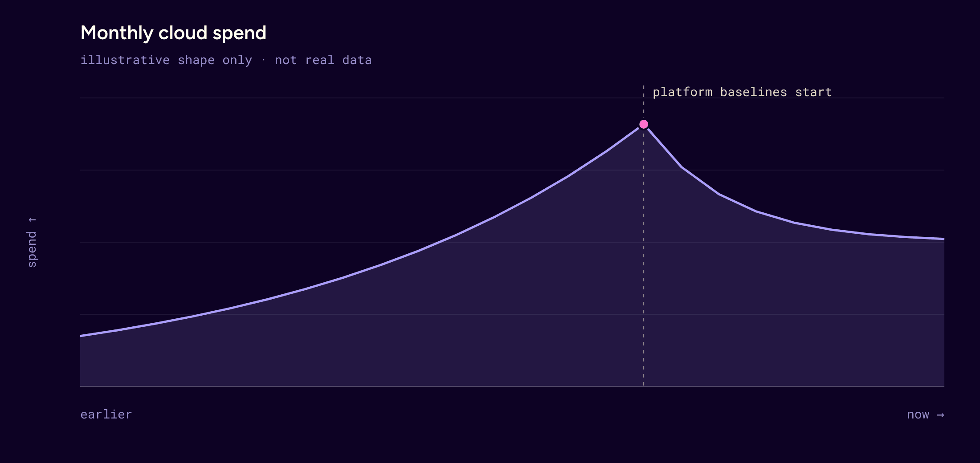
Task: Click the 'earlier' axis label
Action: pyautogui.click(x=106, y=414)
